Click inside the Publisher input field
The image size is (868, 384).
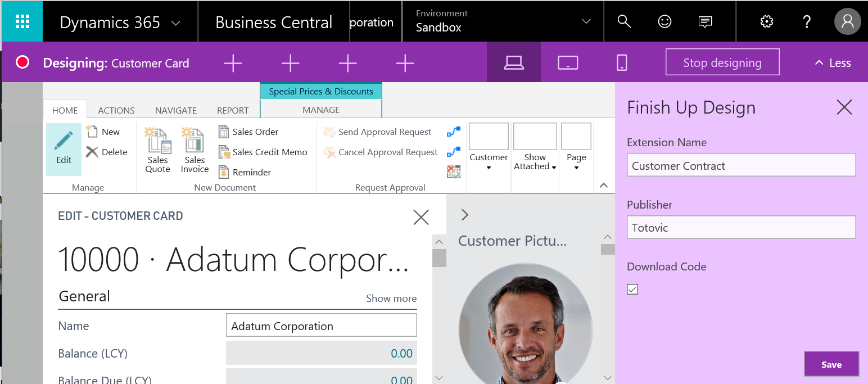tap(740, 227)
